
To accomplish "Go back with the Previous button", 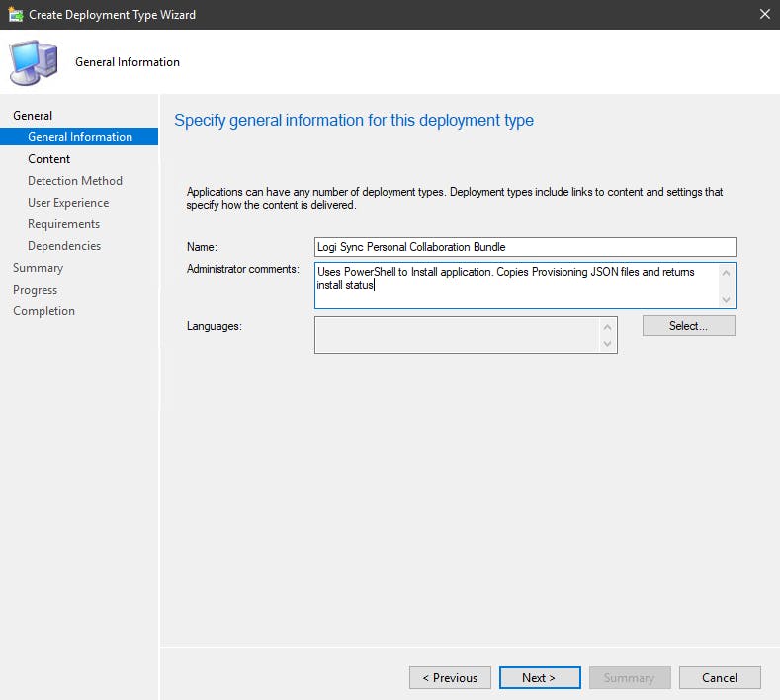I will 450,677.
